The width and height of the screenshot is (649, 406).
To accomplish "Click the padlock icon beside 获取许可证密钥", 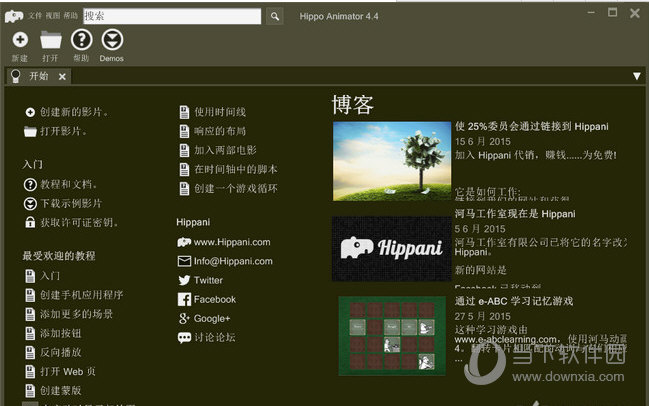I will click(30, 223).
